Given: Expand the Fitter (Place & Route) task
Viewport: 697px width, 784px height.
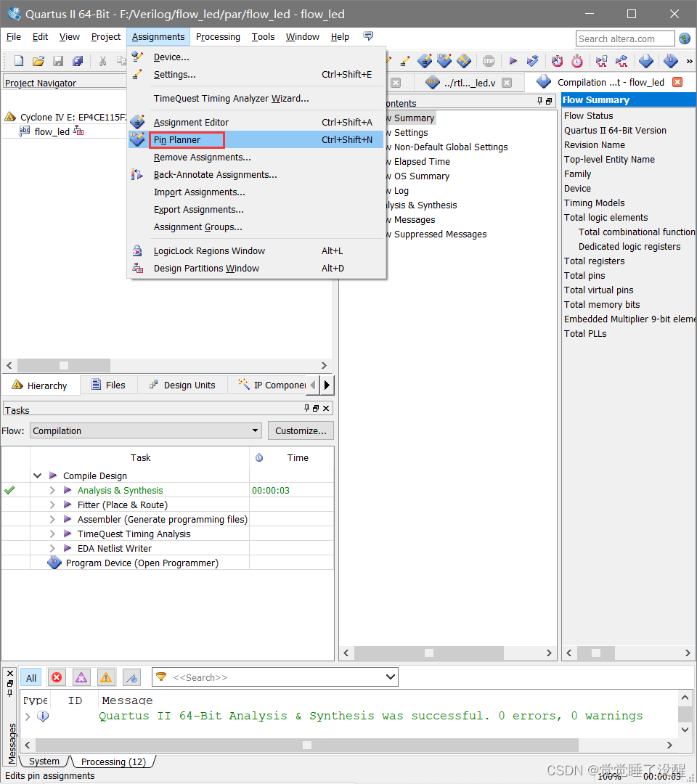Looking at the screenshot, I should tap(52, 505).
